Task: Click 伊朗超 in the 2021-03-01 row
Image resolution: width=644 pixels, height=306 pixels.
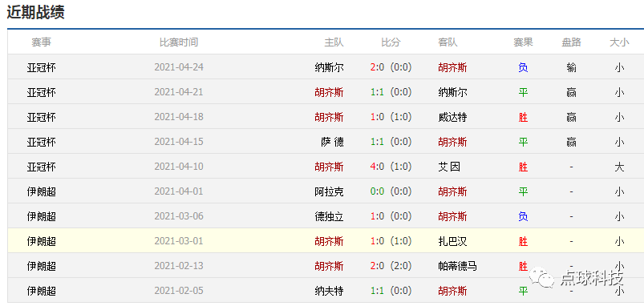Action: click(x=42, y=241)
